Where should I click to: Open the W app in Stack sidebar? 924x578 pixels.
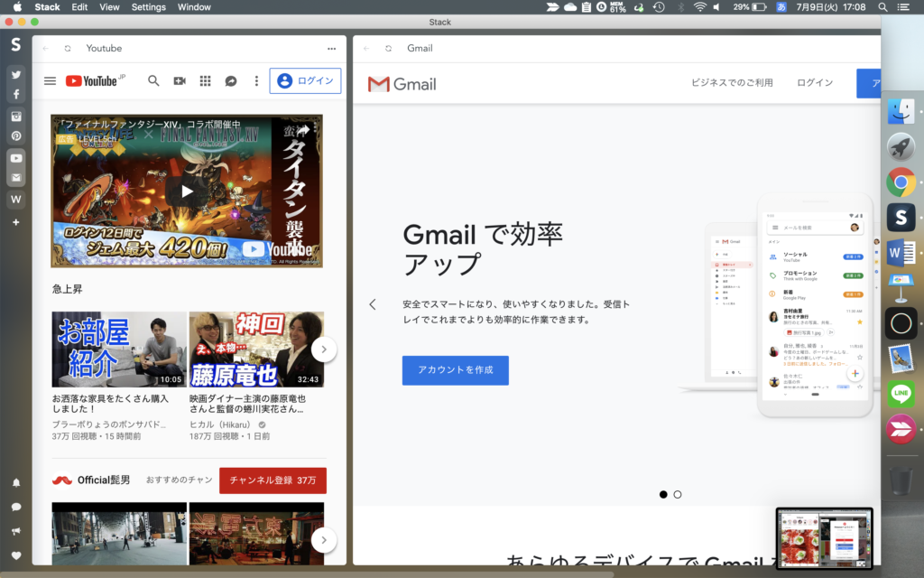(16, 200)
